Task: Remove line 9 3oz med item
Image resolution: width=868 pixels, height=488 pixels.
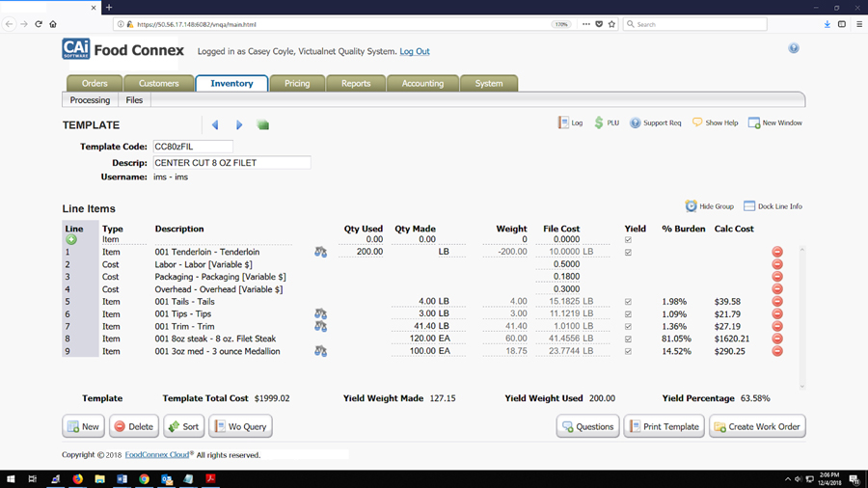Action: pos(777,352)
